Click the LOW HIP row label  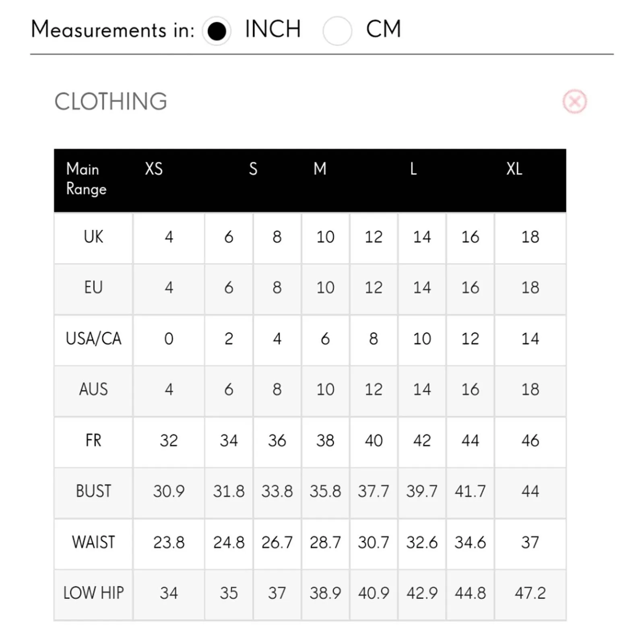93,593
